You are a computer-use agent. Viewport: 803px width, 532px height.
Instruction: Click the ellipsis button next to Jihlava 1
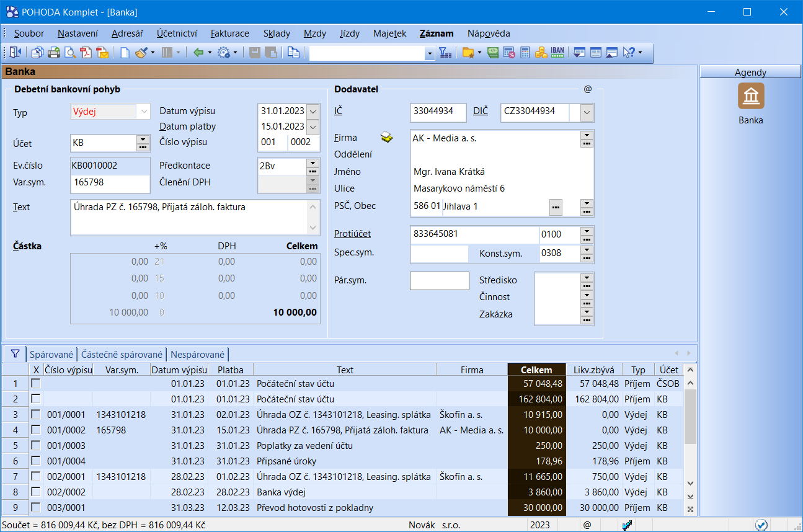[556, 206]
